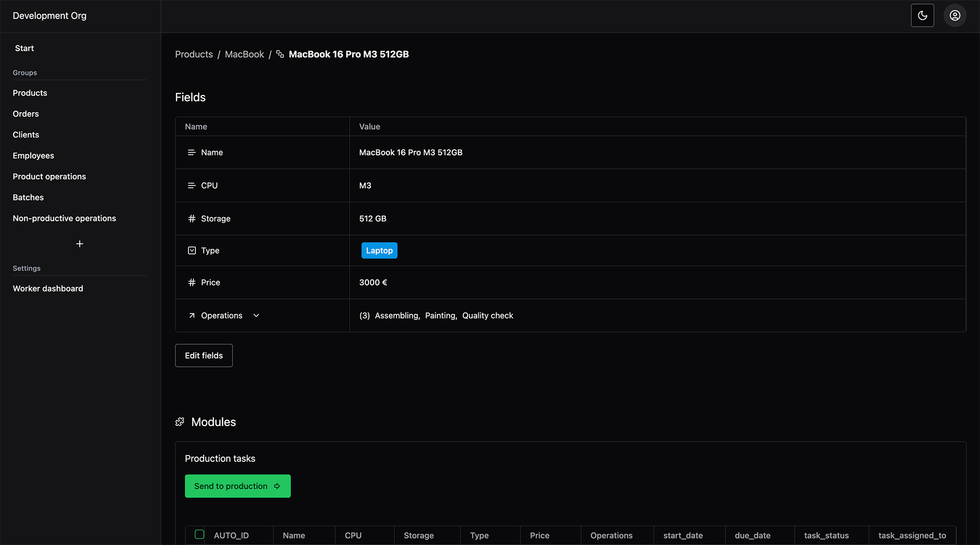The height and width of the screenshot is (545, 980).
Task: Tick the select-all checkbox in the tasks table
Action: click(x=200, y=534)
